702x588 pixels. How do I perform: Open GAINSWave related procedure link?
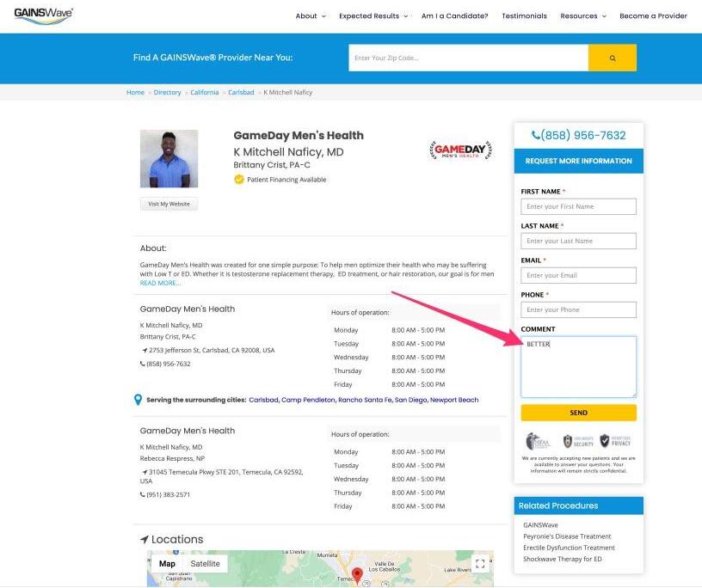(540, 525)
